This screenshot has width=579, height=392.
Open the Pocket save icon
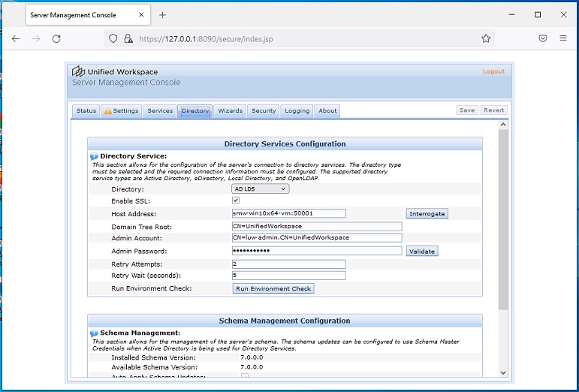pos(543,38)
